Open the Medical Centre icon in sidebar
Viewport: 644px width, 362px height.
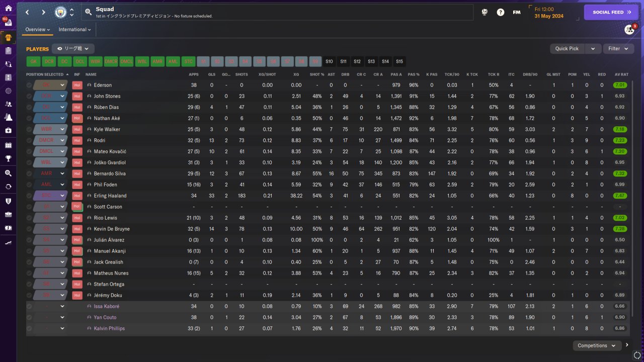[8, 130]
